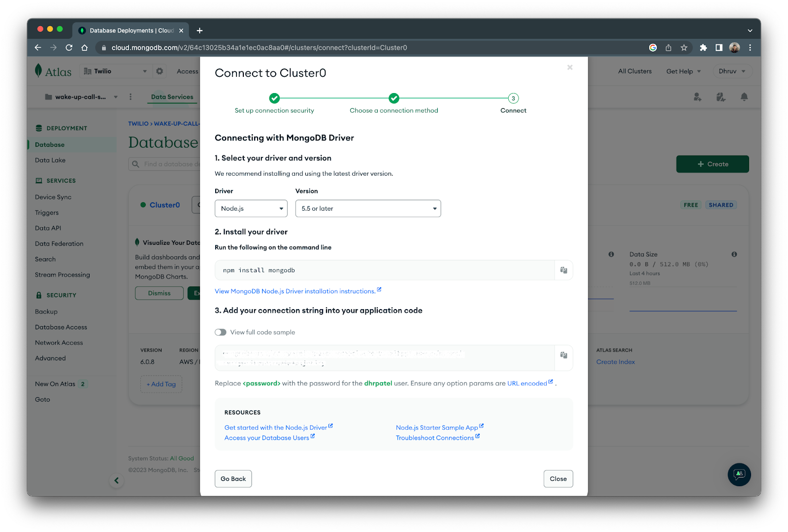Open the Driver dropdown showing Node.js
The image size is (788, 532).
tap(251, 209)
